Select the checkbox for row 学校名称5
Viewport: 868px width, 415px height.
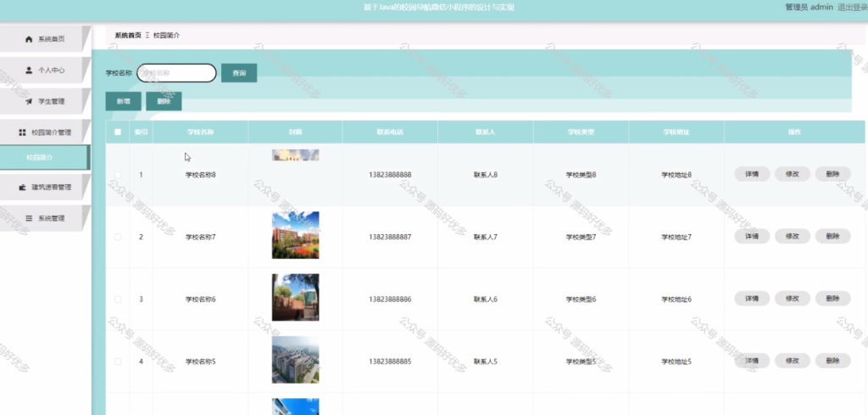(x=117, y=362)
